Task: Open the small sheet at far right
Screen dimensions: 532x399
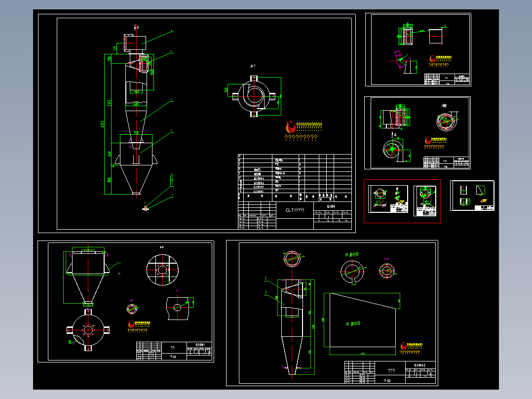Action: [x=472, y=196]
